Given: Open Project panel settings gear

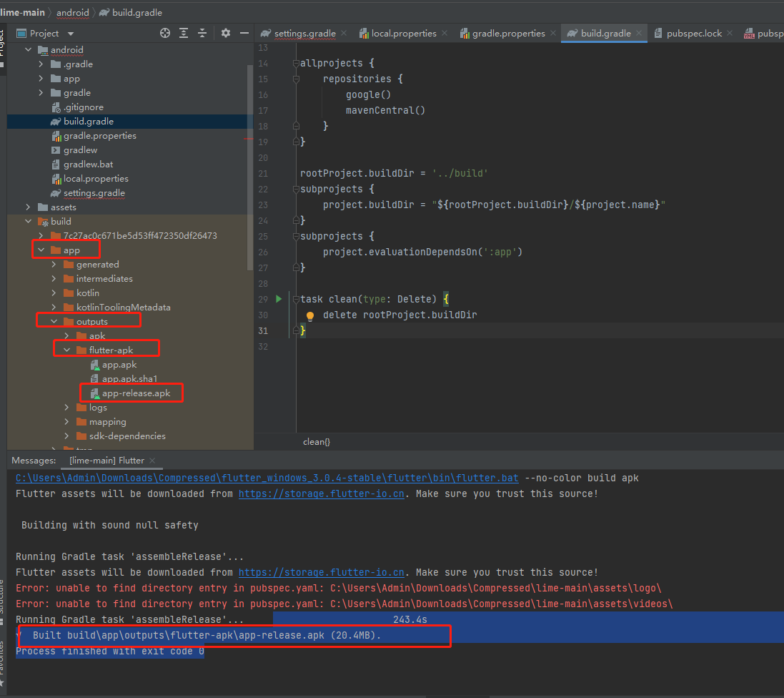Looking at the screenshot, I should [x=226, y=33].
